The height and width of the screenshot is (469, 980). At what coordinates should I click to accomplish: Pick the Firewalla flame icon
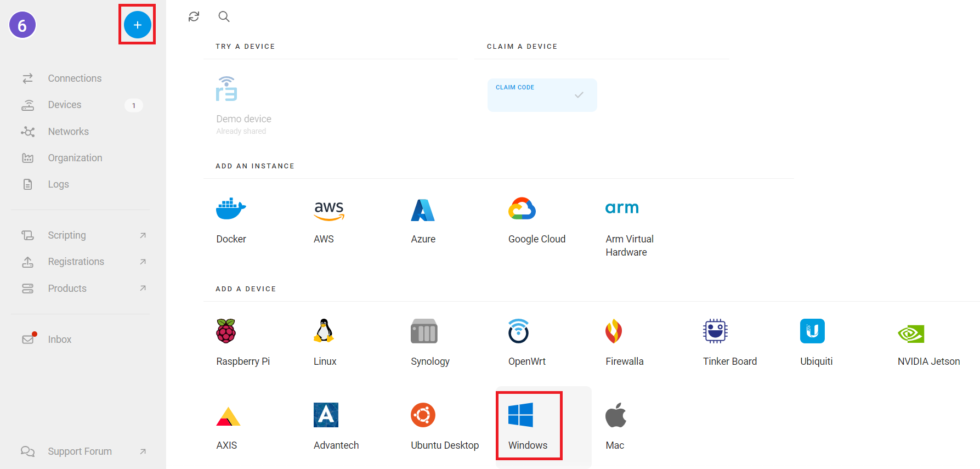[x=614, y=331]
